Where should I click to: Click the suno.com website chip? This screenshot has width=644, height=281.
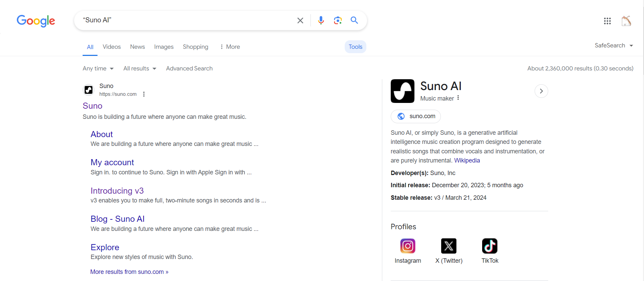click(416, 116)
